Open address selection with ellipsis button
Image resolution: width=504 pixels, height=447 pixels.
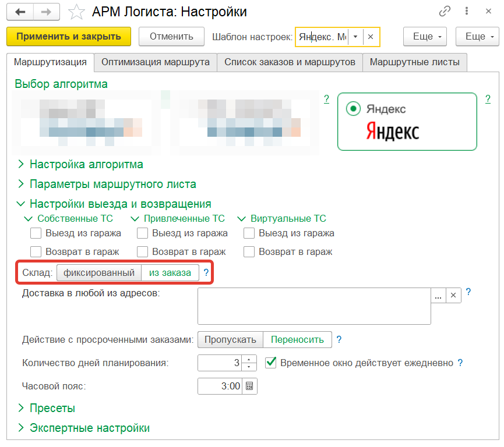pos(438,296)
